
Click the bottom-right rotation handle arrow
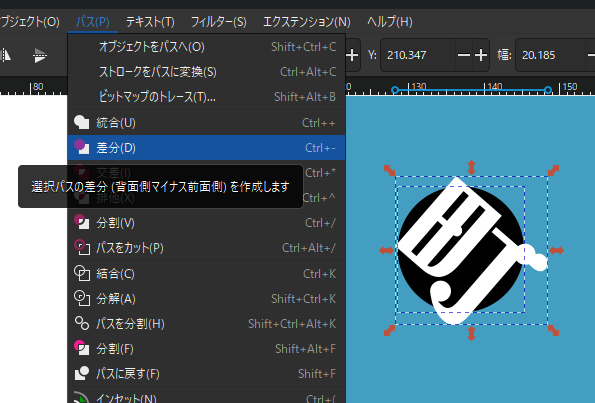(554, 331)
